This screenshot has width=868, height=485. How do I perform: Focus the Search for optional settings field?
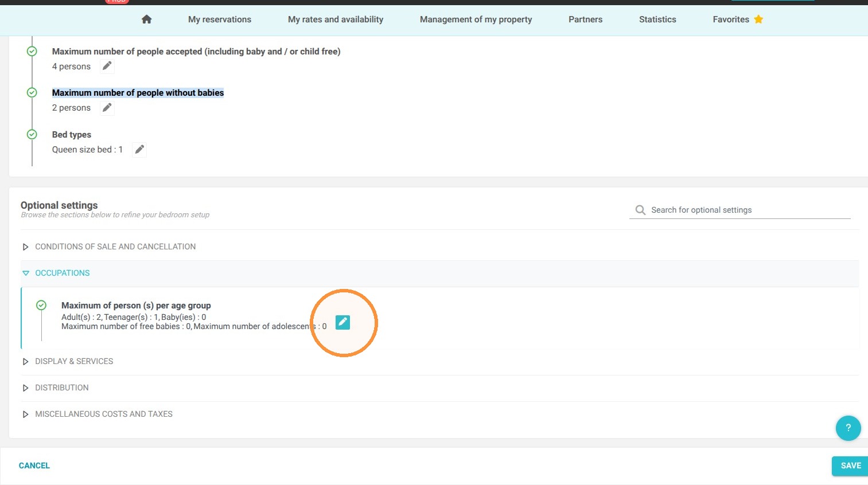pyautogui.click(x=740, y=210)
